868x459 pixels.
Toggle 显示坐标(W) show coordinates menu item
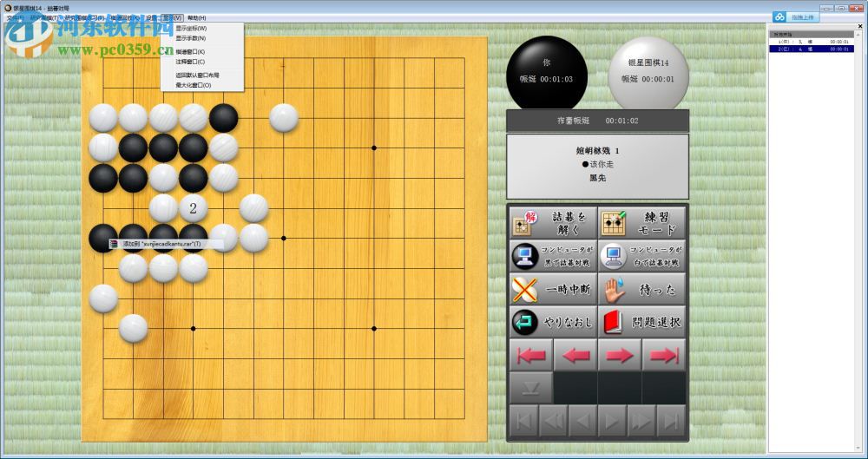202,29
